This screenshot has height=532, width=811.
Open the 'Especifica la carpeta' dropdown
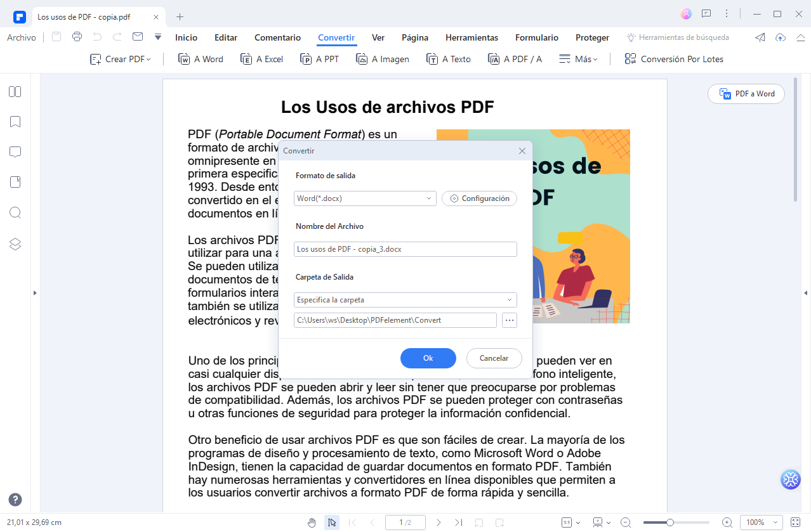[405, 300]
